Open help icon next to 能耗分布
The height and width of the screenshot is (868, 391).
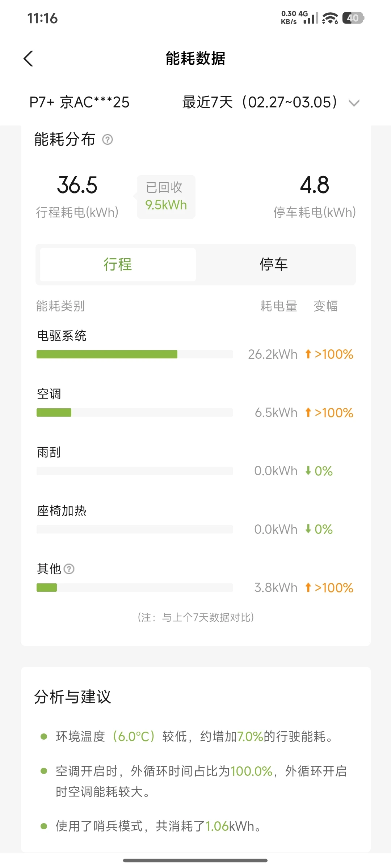108,140
